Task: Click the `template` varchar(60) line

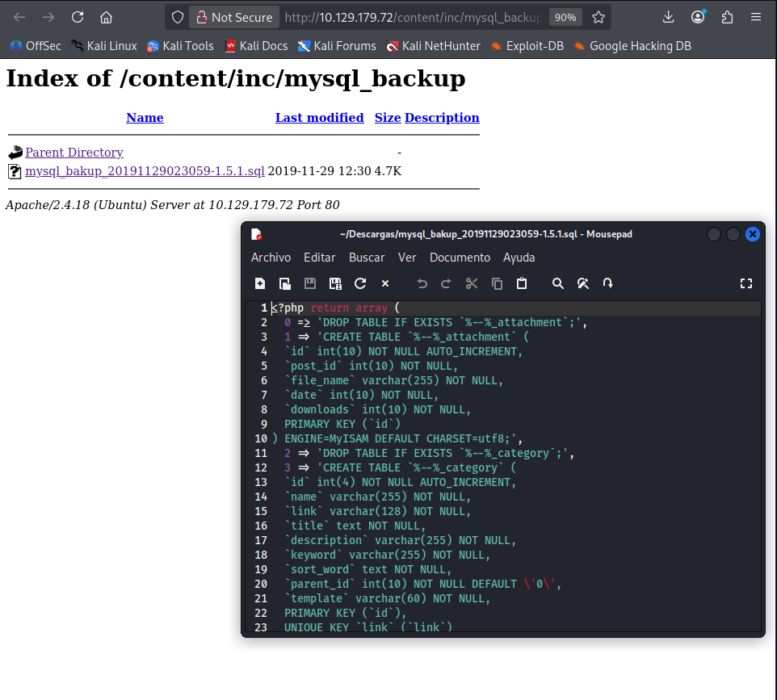Action: tap(388, 598)
